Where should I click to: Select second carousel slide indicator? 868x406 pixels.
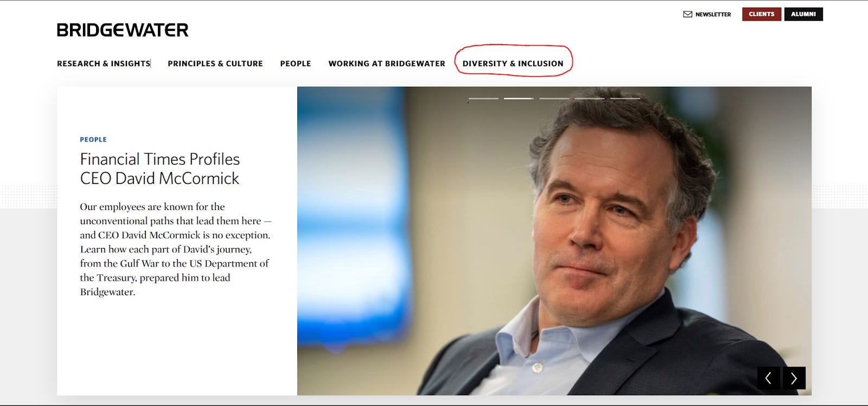519,98
